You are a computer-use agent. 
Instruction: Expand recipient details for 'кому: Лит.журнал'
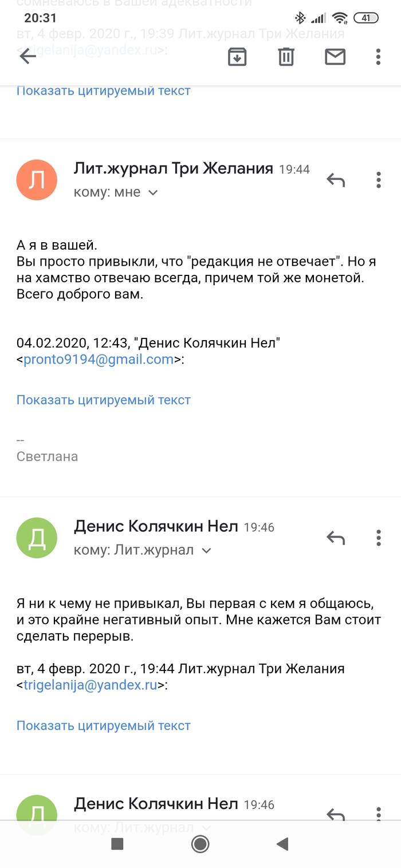207,551
